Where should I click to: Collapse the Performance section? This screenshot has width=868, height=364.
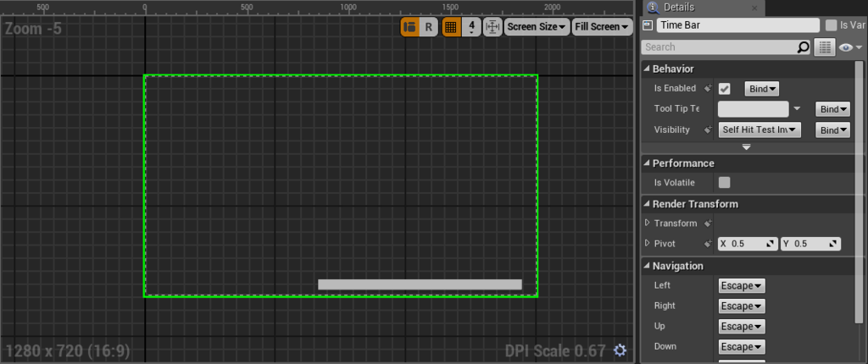tap(647, 163)
